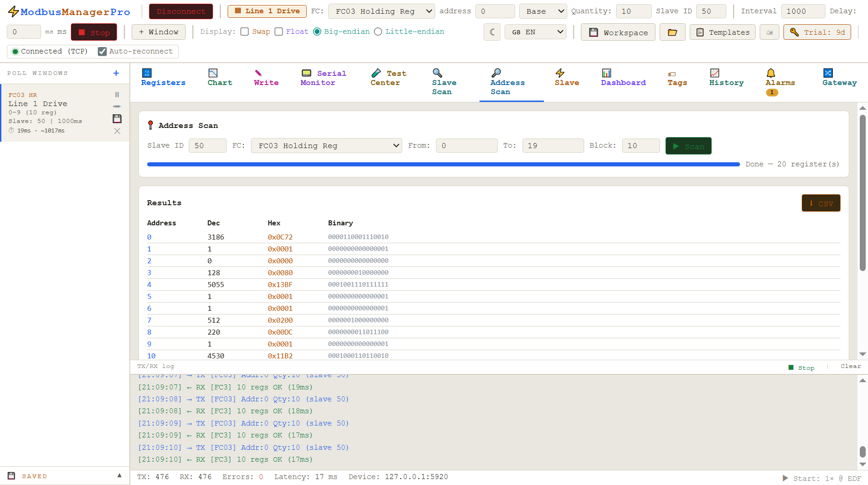The image size is (868, 485).
Task: Minimize the Line 1 Drive poll entry
Action: [117, 107]
